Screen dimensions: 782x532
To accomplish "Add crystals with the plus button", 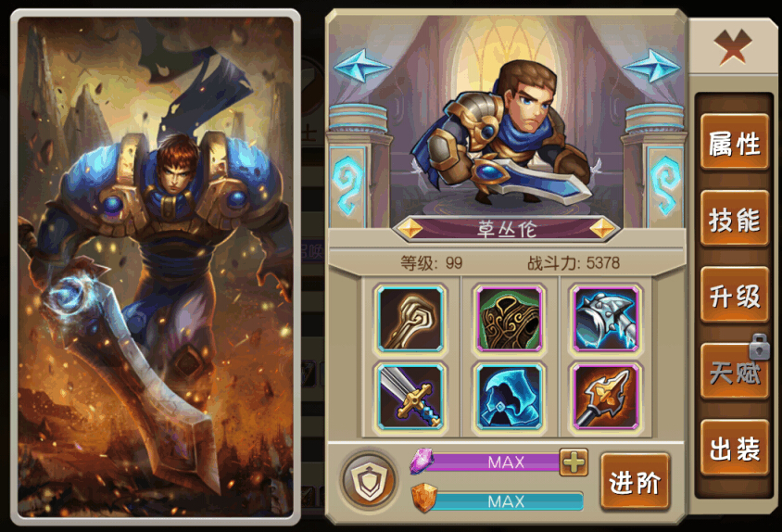I will pyautogui.click(x=574, y=462).
